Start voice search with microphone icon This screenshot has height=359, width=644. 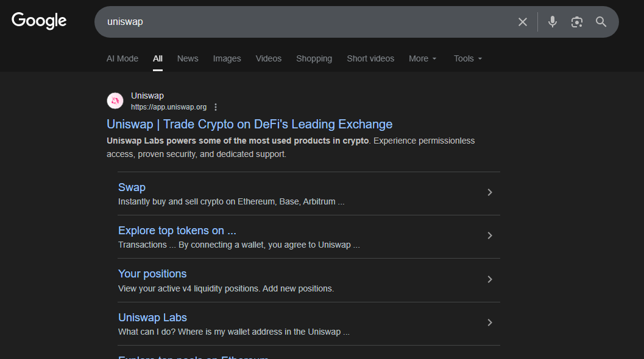point(553,22)
